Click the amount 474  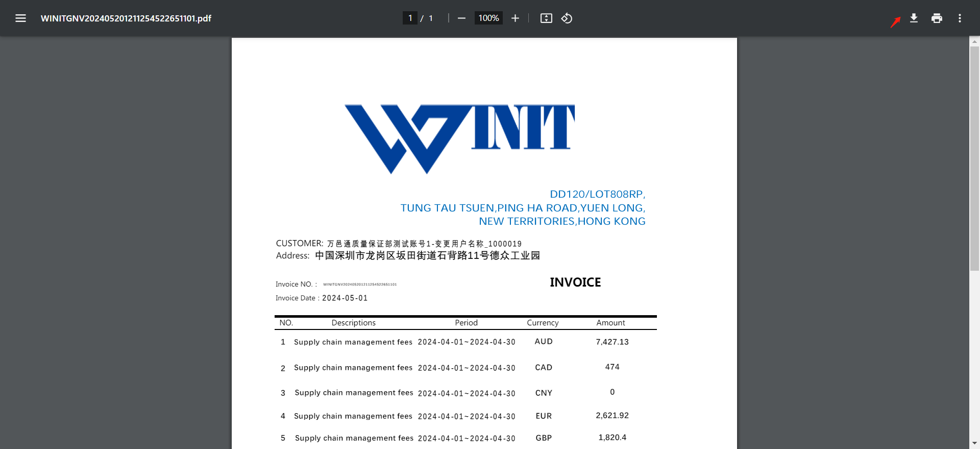(x=612, y=367)
